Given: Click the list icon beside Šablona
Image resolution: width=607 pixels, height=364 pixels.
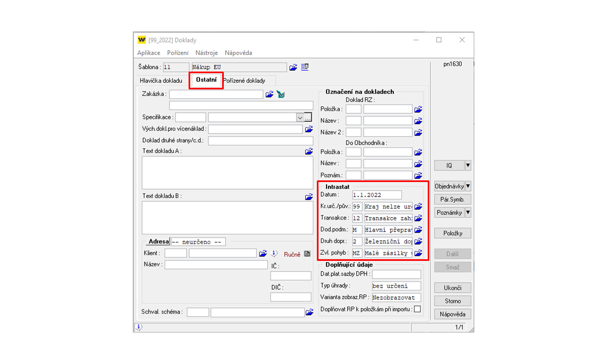Looking at the screenshot, I should pos(305,67).
